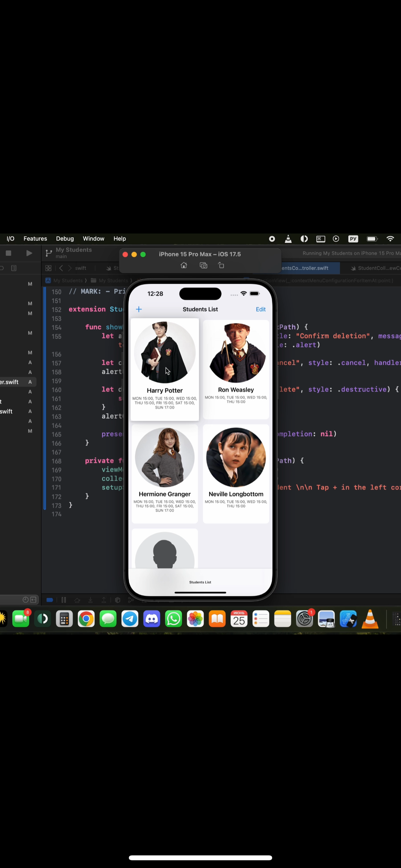Click Step Over in debug bar
401x868 pixels.
[77, 600]
